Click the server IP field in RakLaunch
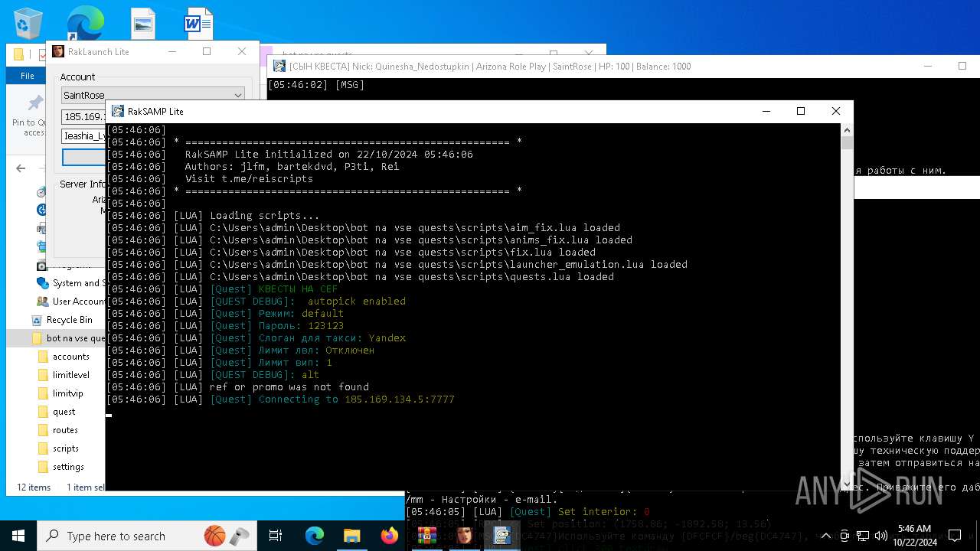This screenshot has width=980, height=551. 83,116
